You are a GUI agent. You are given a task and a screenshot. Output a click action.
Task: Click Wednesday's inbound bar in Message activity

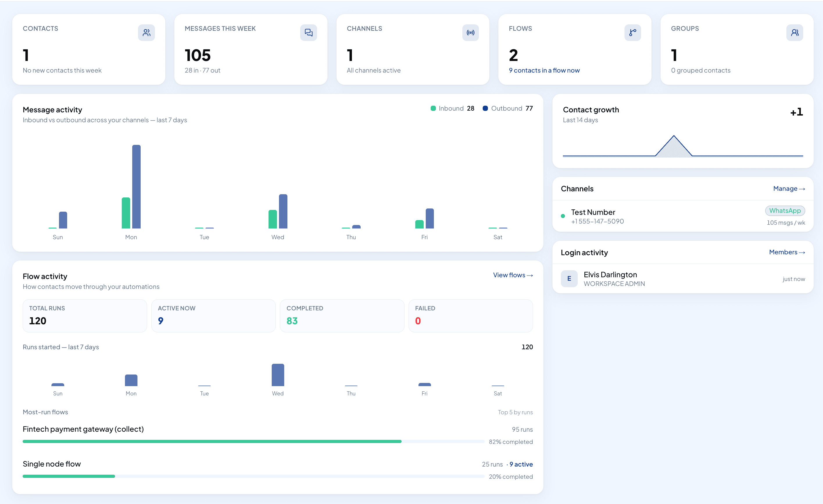[273, 219]
